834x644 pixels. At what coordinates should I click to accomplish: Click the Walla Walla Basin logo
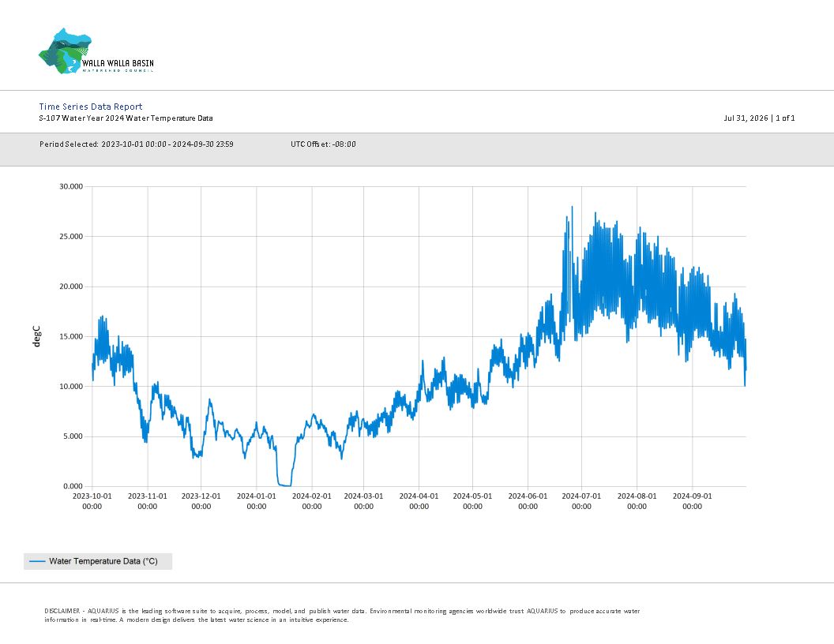coord(96,51)
